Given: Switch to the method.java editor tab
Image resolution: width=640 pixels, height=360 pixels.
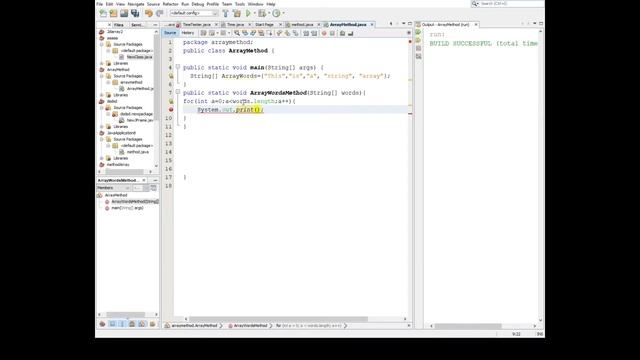Looking at the screenshot, I should (x=302, y=25).
